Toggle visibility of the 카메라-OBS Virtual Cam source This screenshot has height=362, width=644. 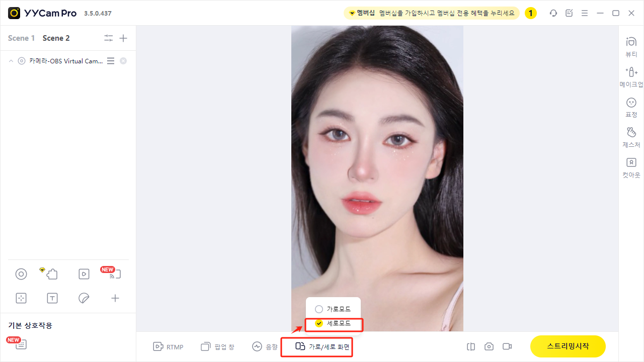21,61
